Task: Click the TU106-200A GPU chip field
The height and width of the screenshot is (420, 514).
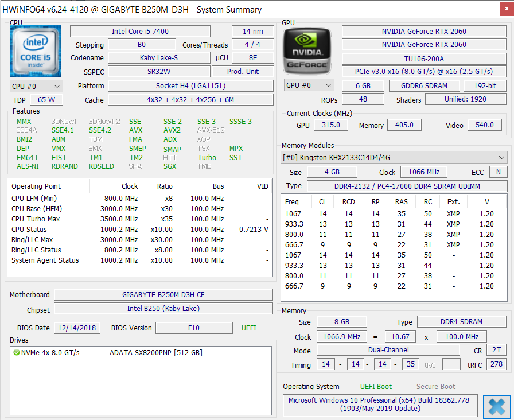Action: (424, 59)
